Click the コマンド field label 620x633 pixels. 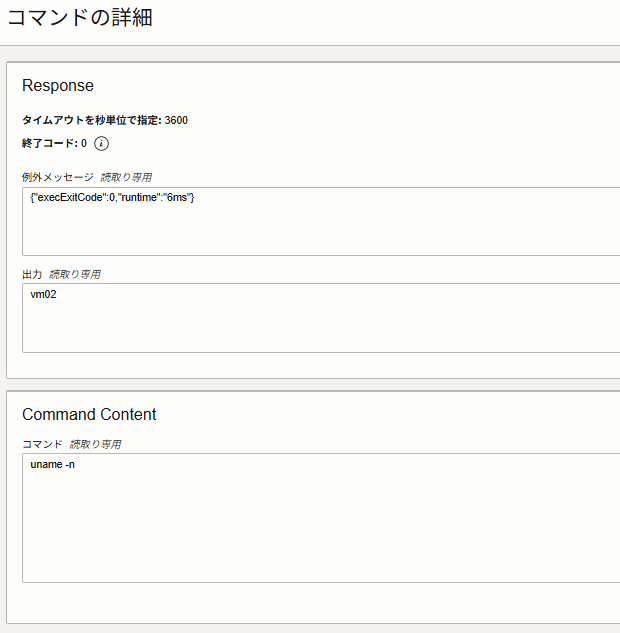(42, 444)
